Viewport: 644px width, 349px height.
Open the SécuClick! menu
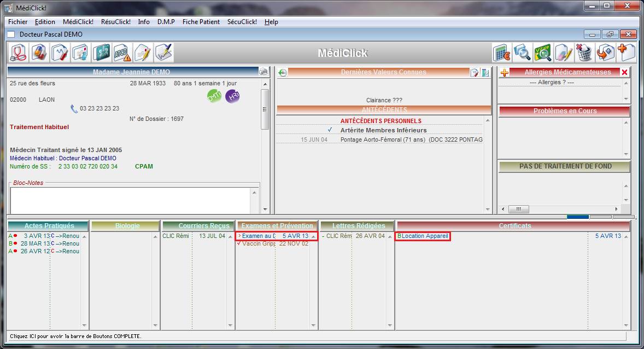pyautogui.click(x=242, y=22)
